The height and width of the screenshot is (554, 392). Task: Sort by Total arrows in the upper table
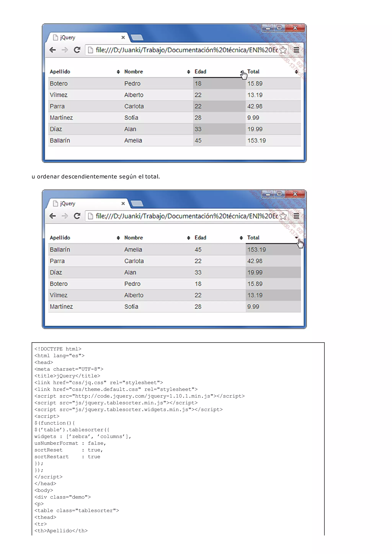pyautogui.click(x=296, y=72)
